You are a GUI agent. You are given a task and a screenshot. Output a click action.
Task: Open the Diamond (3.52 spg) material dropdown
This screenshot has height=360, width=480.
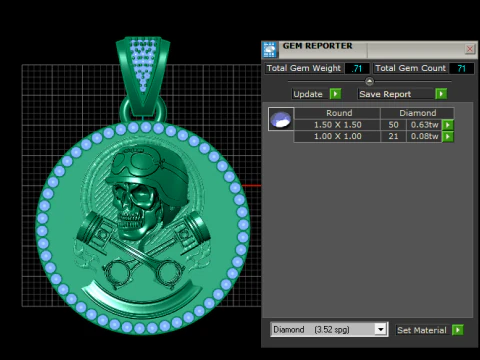(381, 329)
